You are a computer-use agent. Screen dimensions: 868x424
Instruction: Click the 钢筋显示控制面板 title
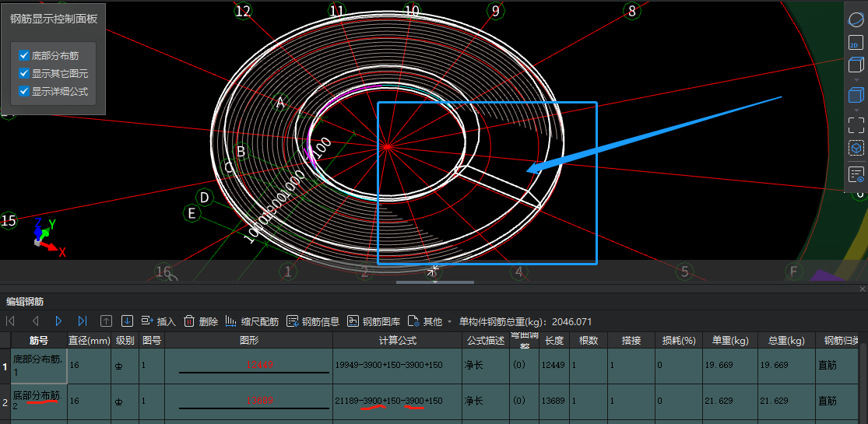[54, 19]
